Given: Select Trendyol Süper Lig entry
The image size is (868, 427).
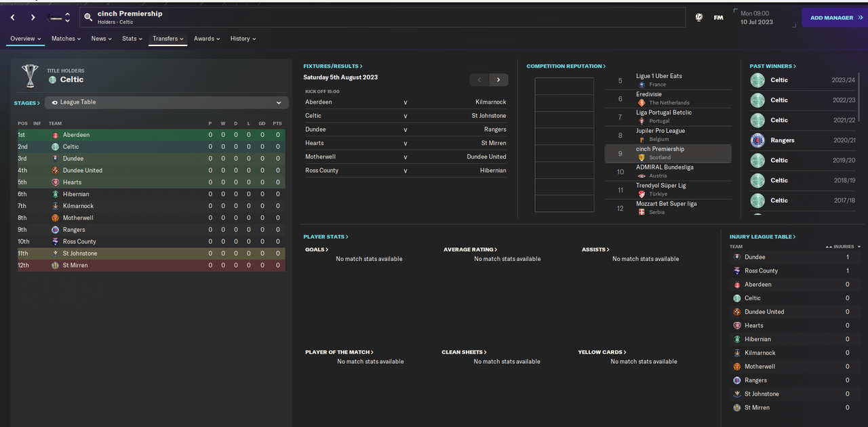Looking at the screenshot, I should coord(668,190).
